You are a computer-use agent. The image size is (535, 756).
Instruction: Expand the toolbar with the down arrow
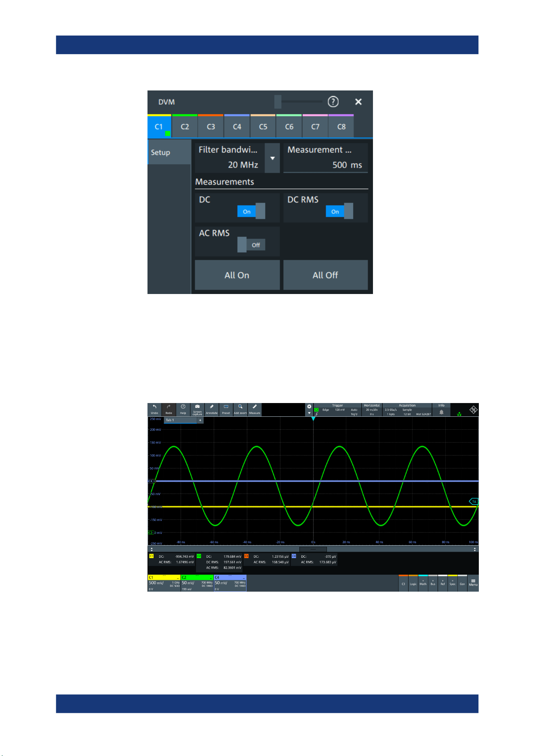click(x=309, y=413)
